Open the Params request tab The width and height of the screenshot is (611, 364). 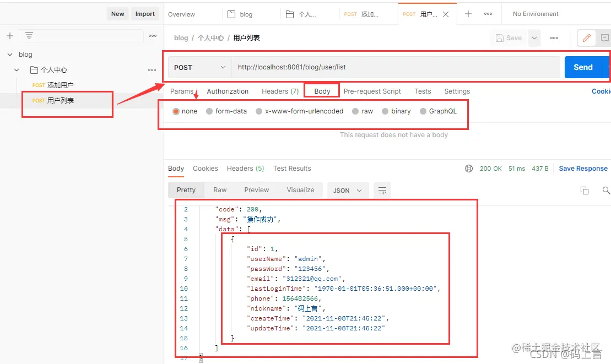click(x=182, y=91)
